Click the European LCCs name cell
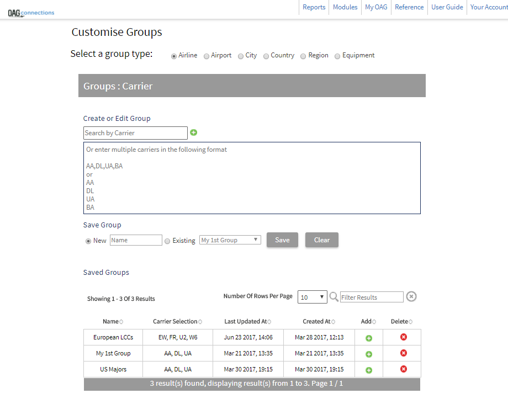Image resolution: width=508 pixels, height=420 pixels. click(113, 337)
